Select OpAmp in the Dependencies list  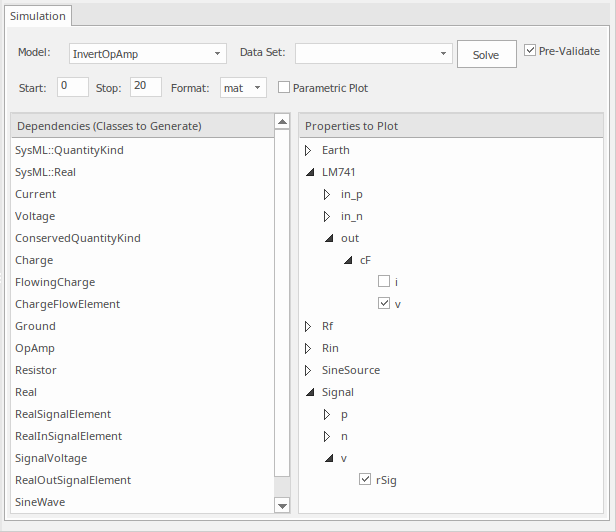pos(35,348)
